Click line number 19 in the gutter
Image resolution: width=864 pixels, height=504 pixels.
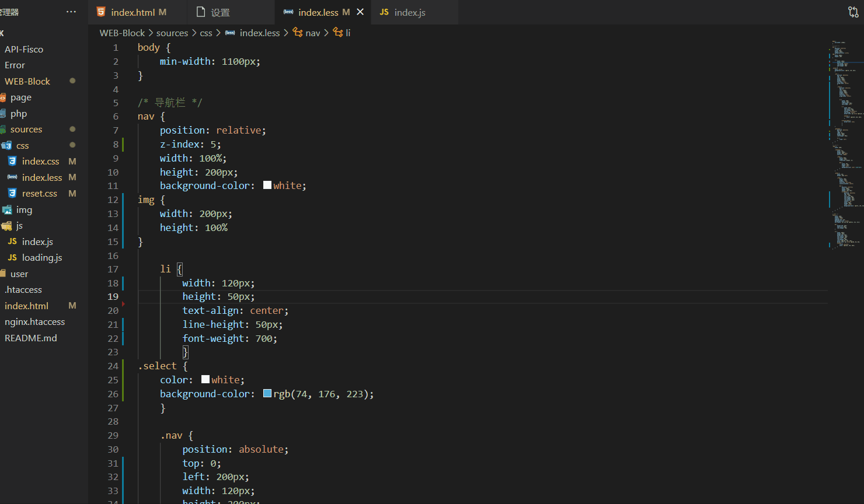(x=113, y=296)
